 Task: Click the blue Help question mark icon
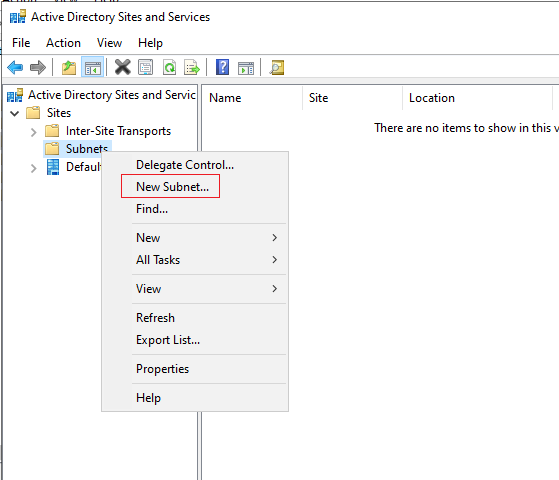222,67
